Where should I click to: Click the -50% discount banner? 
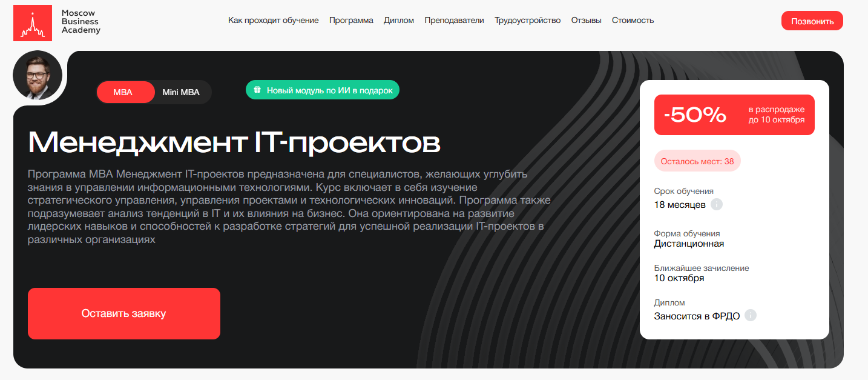(x=734, y=115)
